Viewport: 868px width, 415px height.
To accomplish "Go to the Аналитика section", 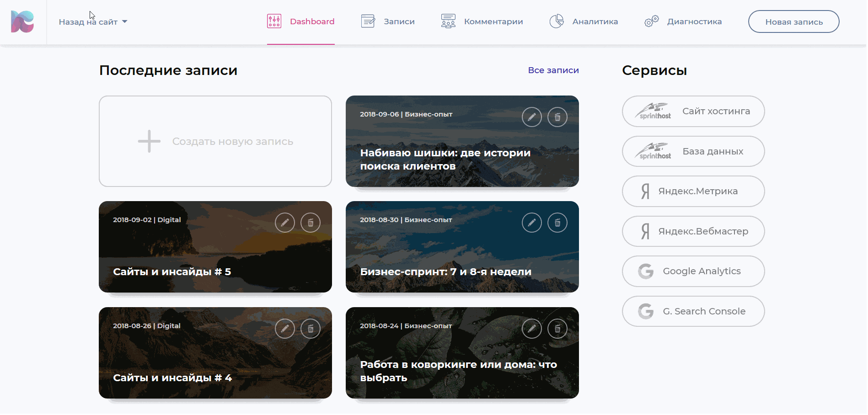I will (x=584, y=21).
